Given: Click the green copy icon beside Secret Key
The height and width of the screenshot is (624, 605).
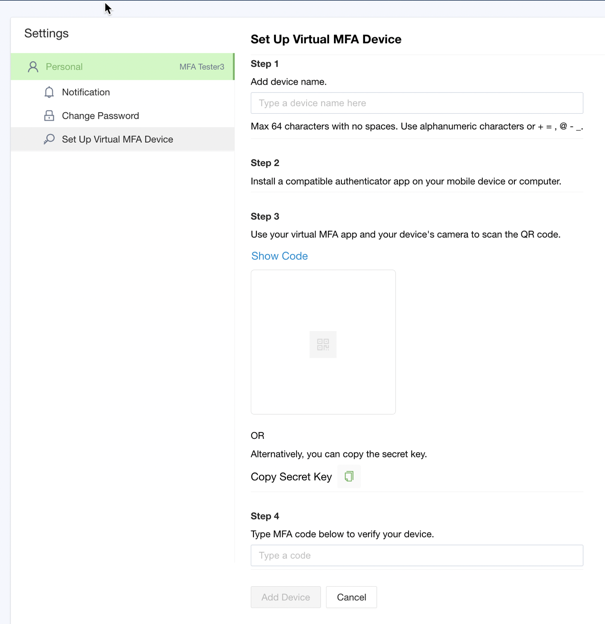Looking at the screenshot, I should click(349, 477).
